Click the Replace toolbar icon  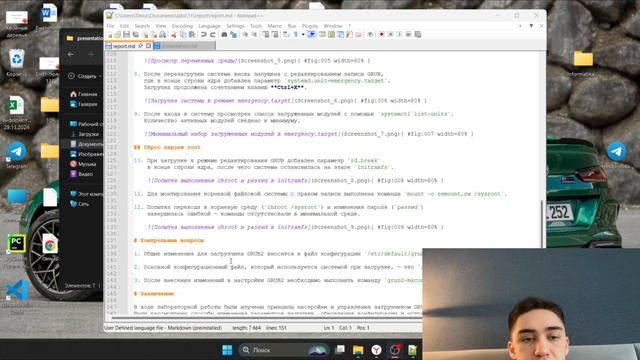pos(233,35)
